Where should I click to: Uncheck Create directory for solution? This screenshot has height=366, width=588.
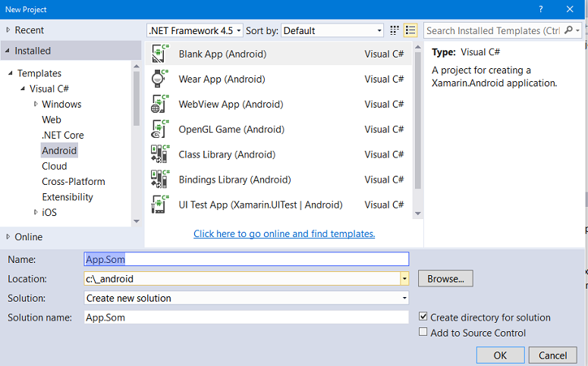pos(423,317)
